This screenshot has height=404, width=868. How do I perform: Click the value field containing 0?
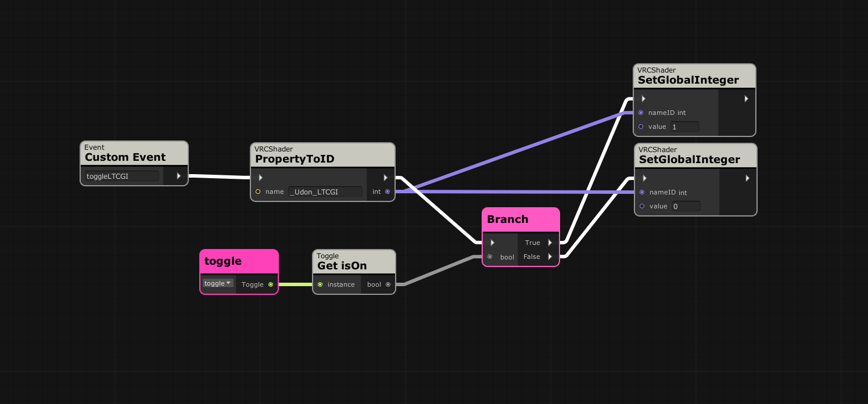pyautogui.click(x=686, y=206)
